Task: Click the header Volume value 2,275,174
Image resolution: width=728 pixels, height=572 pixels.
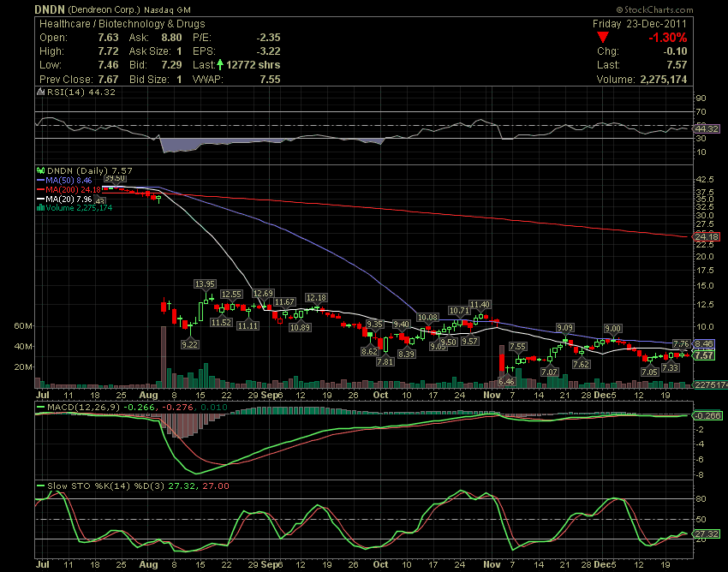Action: 664,80
